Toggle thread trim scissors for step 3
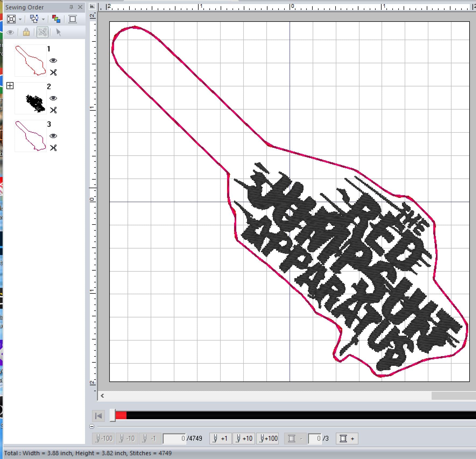 tap(53, 148)
